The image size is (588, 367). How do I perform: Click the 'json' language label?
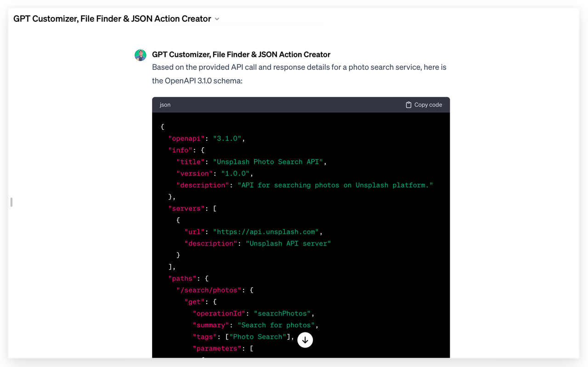(165, 105)
